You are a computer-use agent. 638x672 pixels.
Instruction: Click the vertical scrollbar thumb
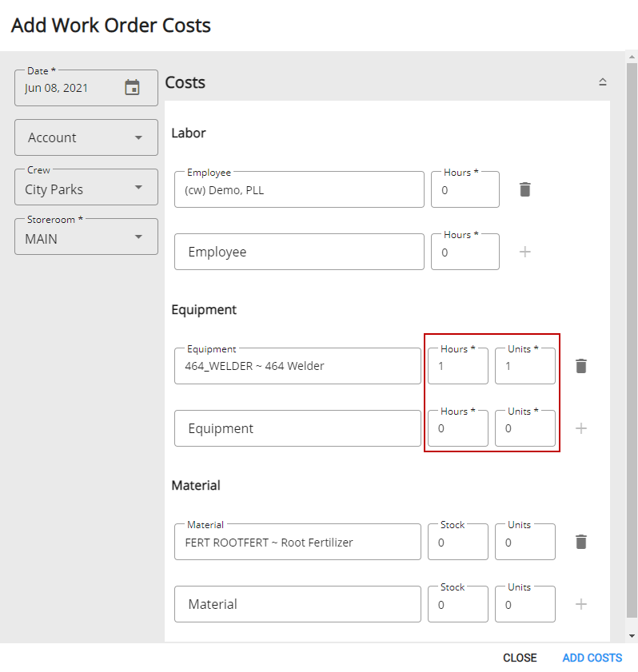pyautogui.click(x=632, y=340)
